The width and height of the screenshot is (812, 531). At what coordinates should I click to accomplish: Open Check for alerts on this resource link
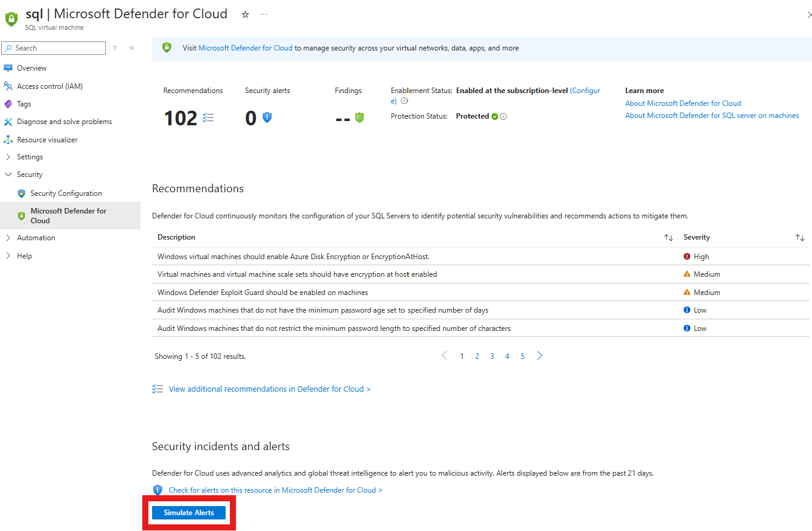(x=276, y=490)
